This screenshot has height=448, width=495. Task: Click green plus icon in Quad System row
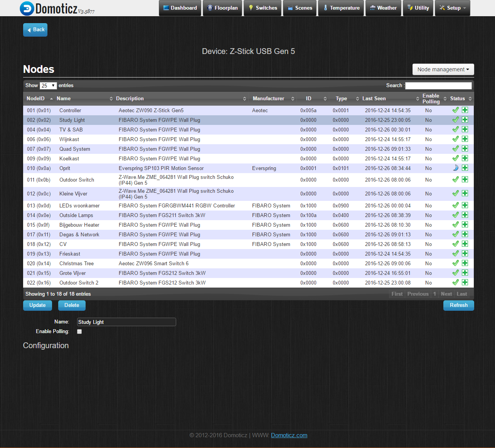point(465,148)
